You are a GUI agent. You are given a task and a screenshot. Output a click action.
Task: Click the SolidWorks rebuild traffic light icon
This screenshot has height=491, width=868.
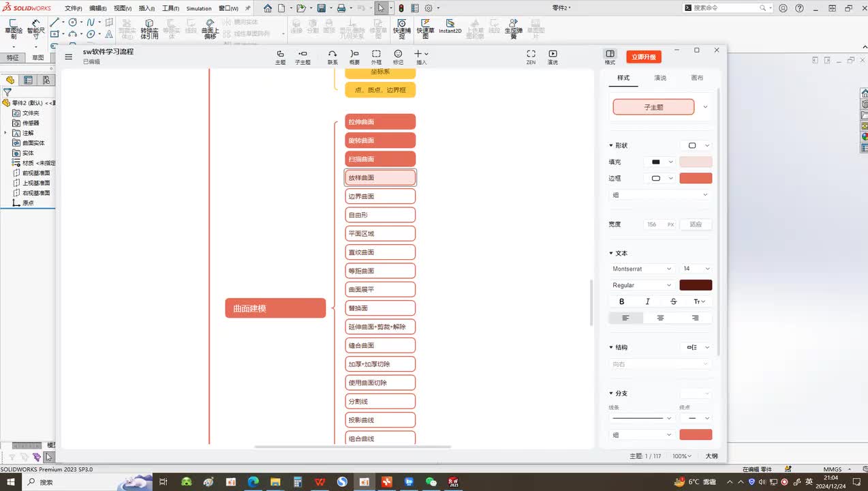click(x=401, y=8)
